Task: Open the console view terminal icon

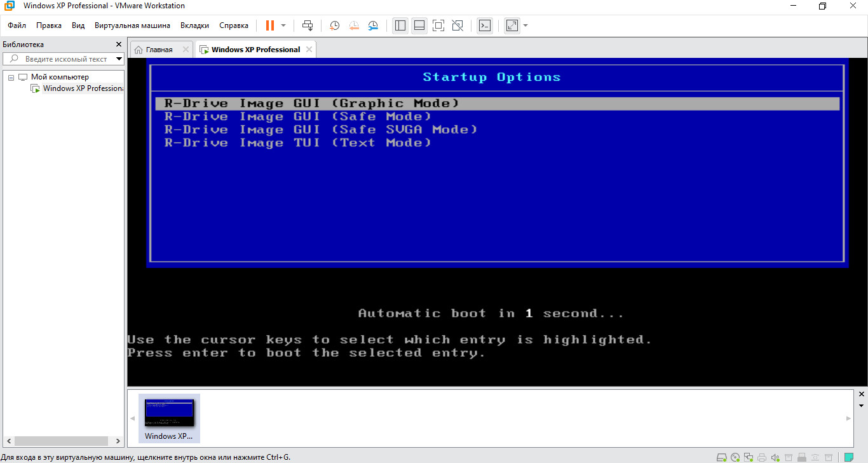Action: pyautogui.click(x=485, y=25)
